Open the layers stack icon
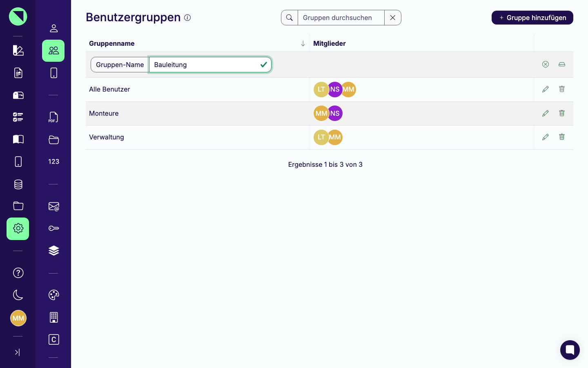This screenshot has height=368, width=588. coord(53,251)
